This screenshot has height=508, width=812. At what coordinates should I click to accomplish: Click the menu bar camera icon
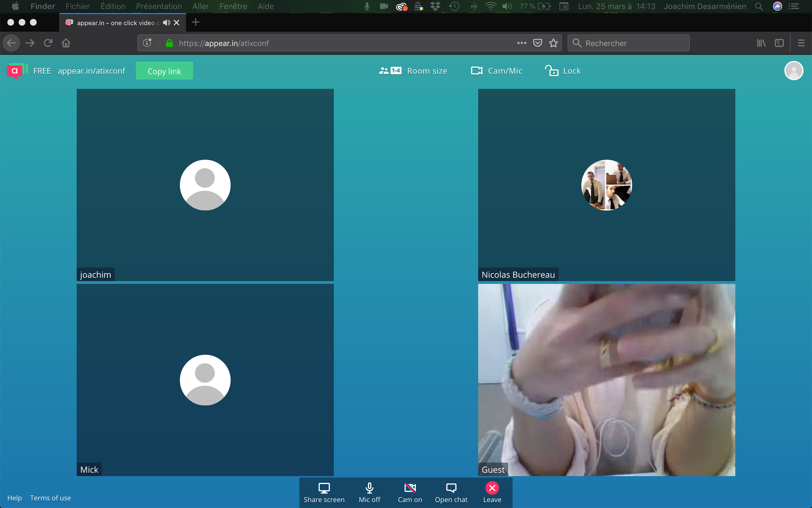384,6
